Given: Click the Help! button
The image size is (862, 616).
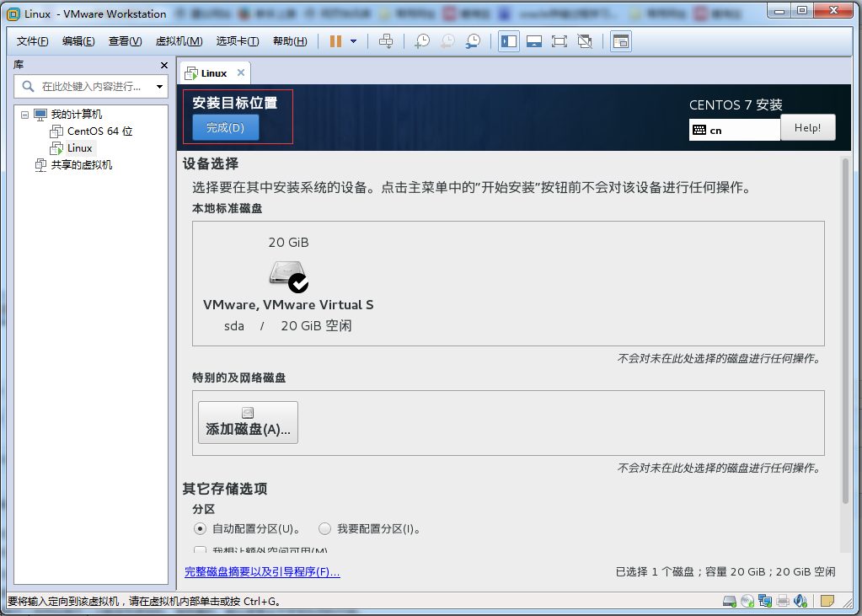Looking at the screenshot, I should (807, 127).
